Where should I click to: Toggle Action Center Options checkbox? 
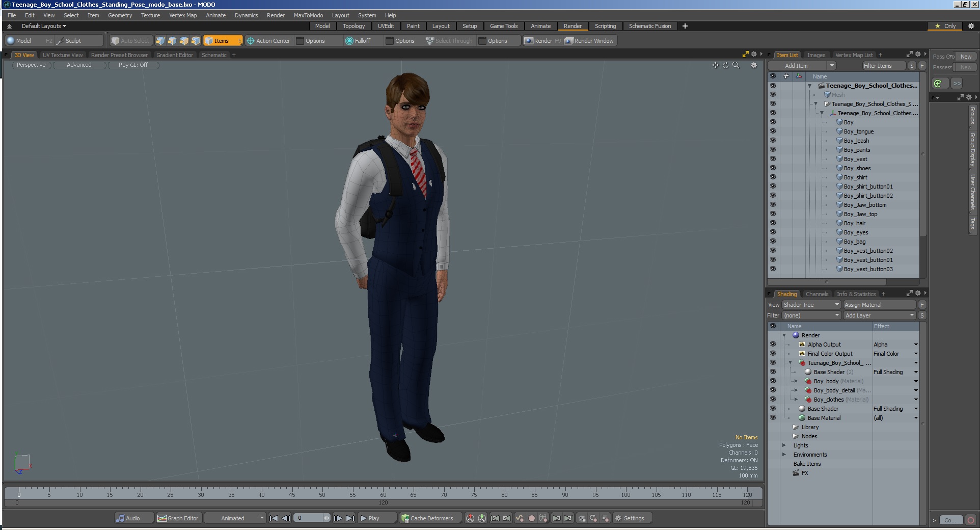click(300, 41)
